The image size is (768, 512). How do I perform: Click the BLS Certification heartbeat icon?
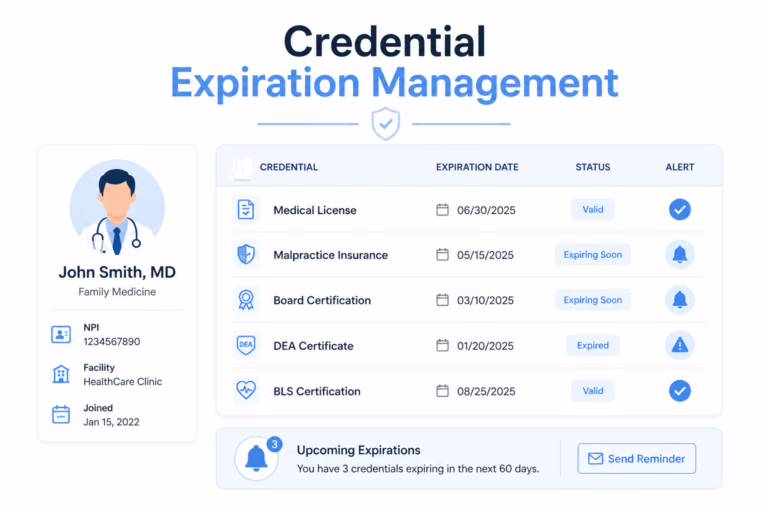tap(246, 390)
